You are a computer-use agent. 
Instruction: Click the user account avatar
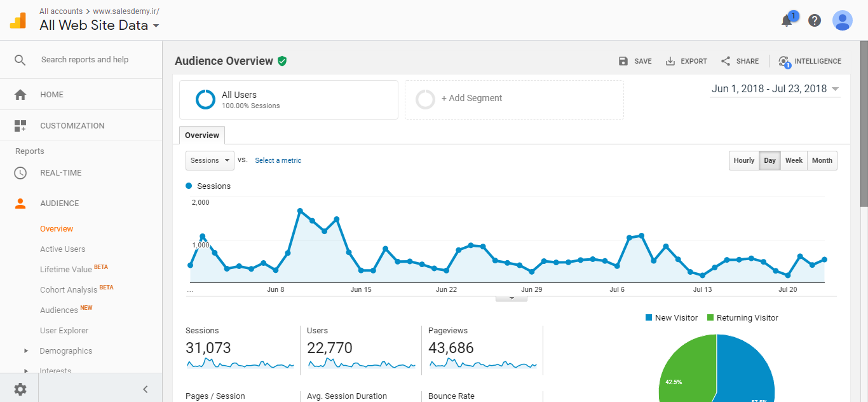842,20
